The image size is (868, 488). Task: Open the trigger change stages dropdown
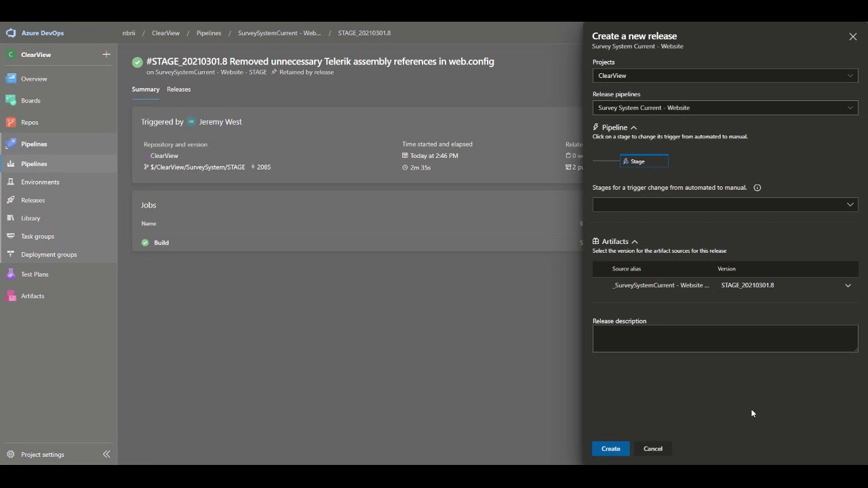pyautogui.click(x=725, y=205)
